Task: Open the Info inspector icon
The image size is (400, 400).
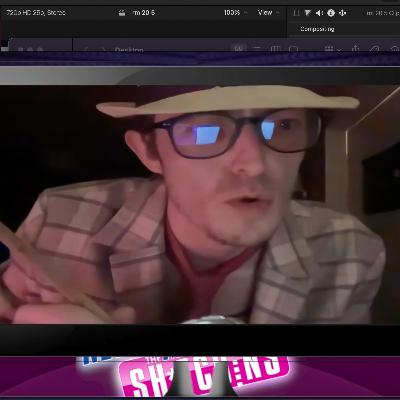Action: [331, 13]
